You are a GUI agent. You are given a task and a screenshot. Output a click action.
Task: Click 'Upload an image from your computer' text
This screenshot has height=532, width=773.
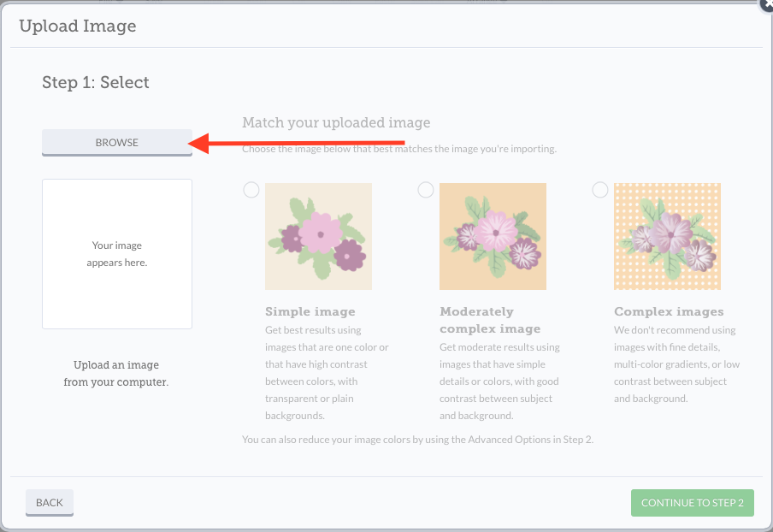click(x=116, y=373)
